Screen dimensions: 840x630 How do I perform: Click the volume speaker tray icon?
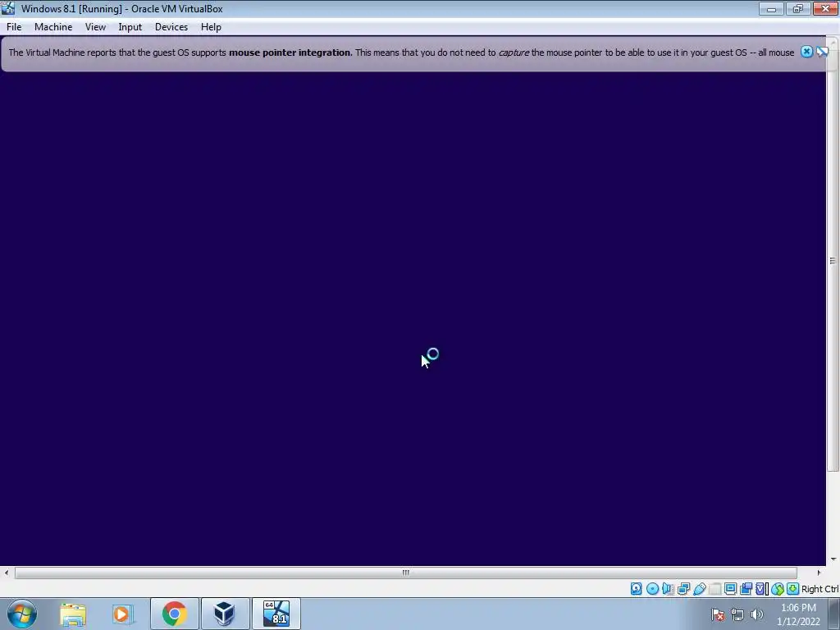coord(757,614)
